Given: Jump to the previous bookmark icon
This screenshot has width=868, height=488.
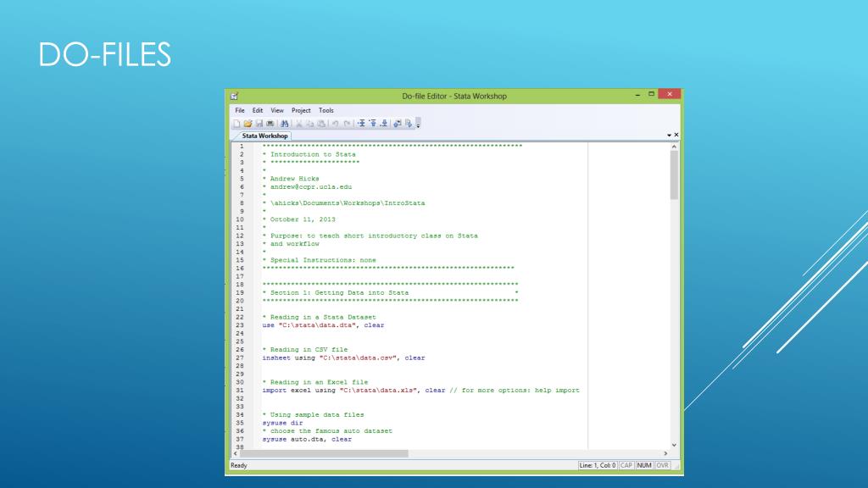Looking at the screenshot, I should click(x=373, y=124).
